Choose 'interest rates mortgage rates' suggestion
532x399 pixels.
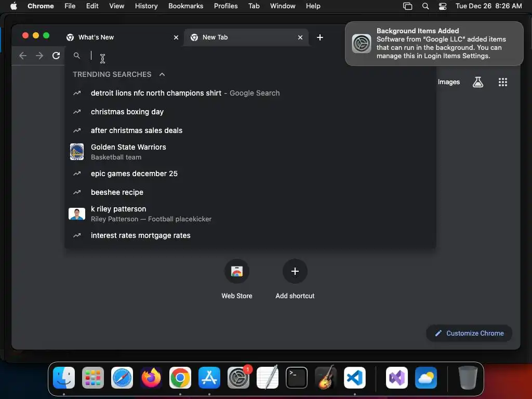[x=250, y=235]
